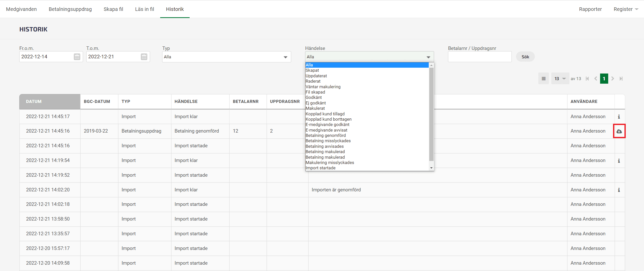The height and width of the screenshot is (271, 644).
Task: Go to previous page arrow
Action: tap(596, 79)
